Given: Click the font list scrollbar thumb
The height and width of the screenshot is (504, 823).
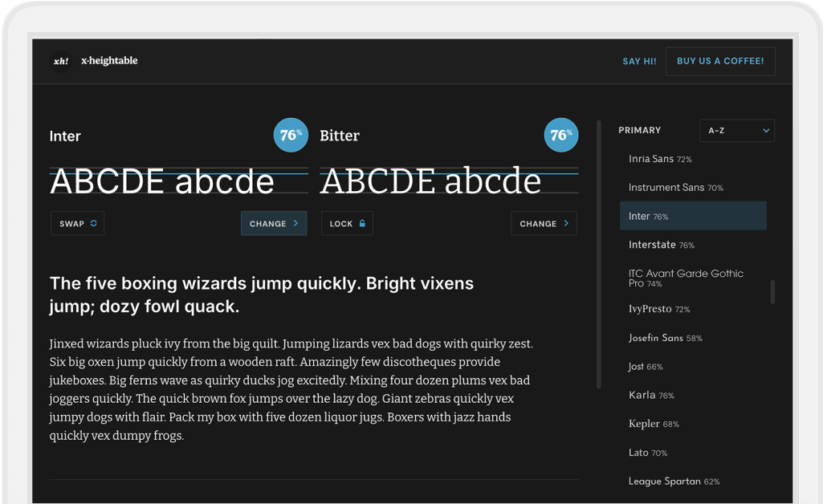Looking at the screenshot, I should [x=772, y=291].
